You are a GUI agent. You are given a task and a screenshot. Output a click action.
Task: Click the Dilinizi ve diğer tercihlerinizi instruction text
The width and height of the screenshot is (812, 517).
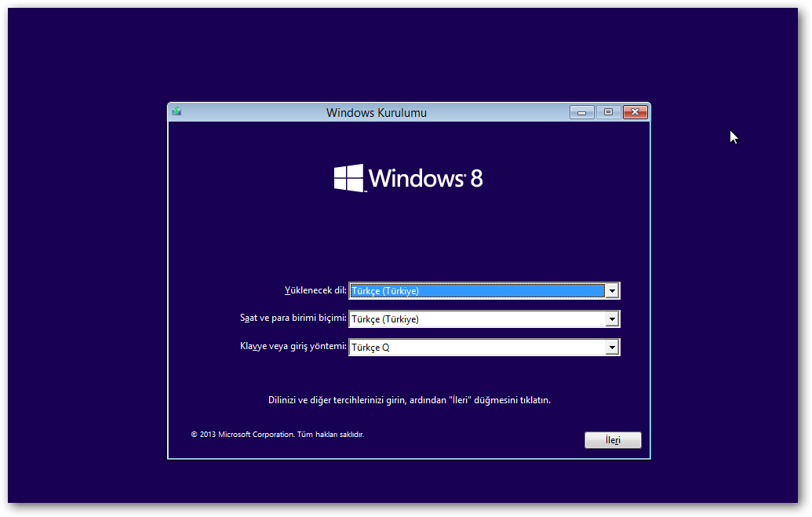tap(409, 400)
